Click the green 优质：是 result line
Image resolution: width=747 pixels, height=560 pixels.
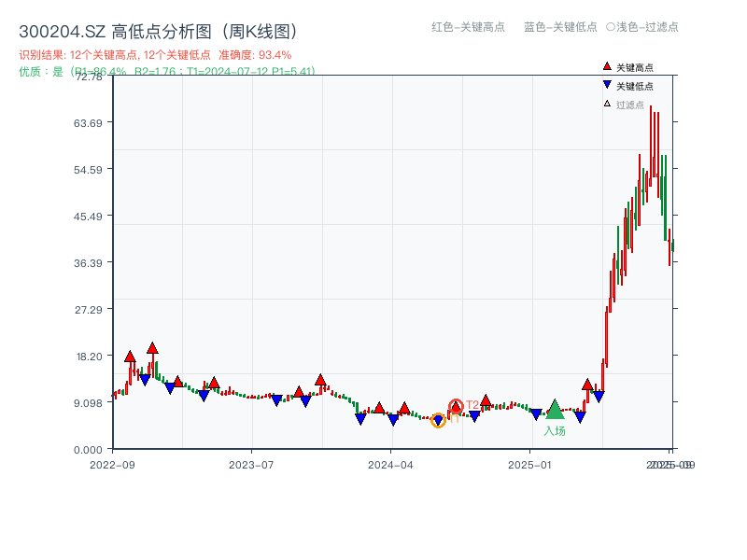click(x=167, y=72)
